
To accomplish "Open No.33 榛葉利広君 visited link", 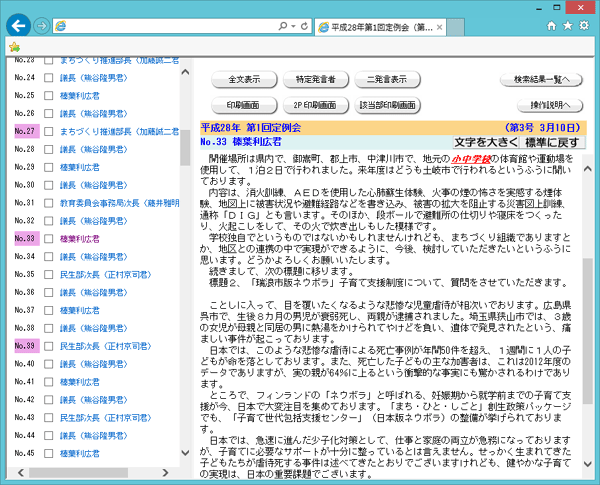I will 80,239.
